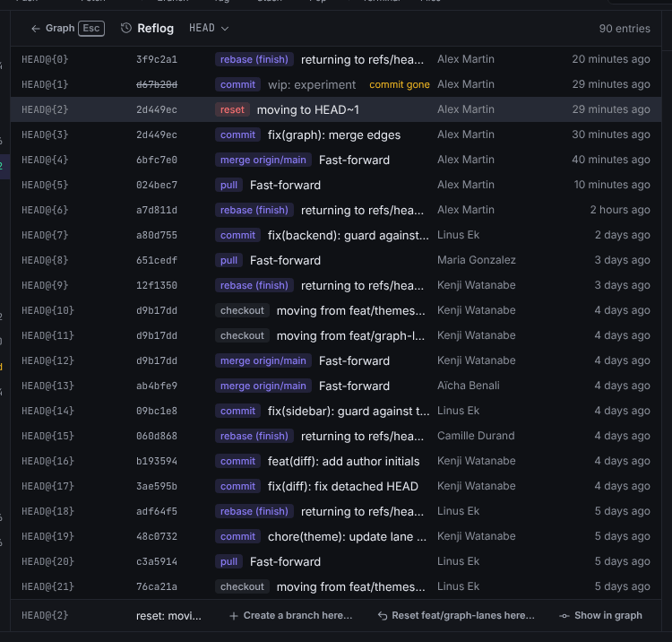Select the 'fix(graph): merge edges' entry
This screenshot has width=672, height=642.
coord(334,134)
